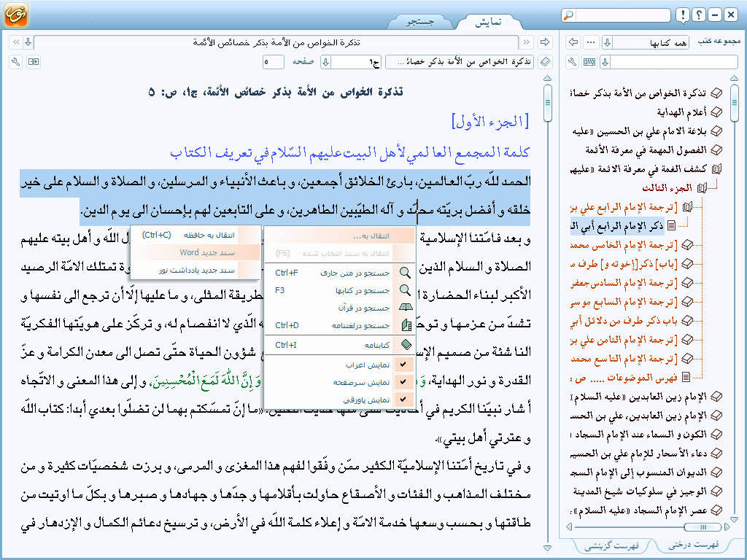747x560 pixels.
Task: Open the book icon for أعلام الهداية
Action: (716, 112)
